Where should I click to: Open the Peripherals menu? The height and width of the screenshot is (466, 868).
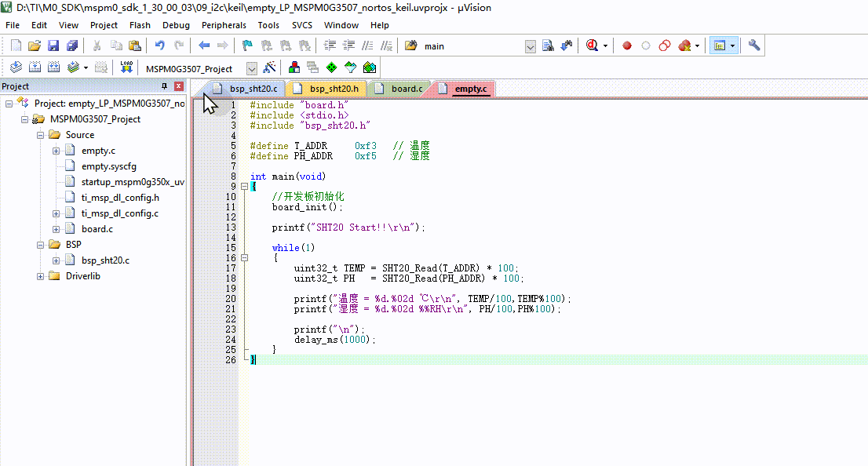[224, 25]
